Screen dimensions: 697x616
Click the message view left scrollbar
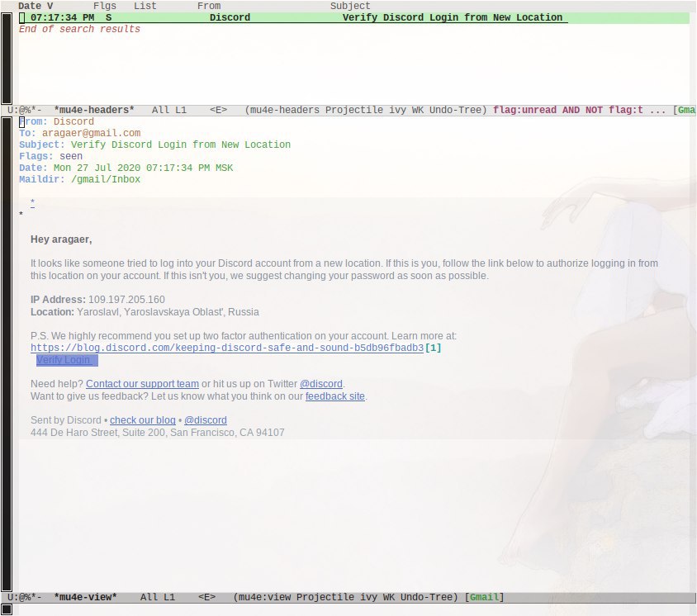point(7,354)
